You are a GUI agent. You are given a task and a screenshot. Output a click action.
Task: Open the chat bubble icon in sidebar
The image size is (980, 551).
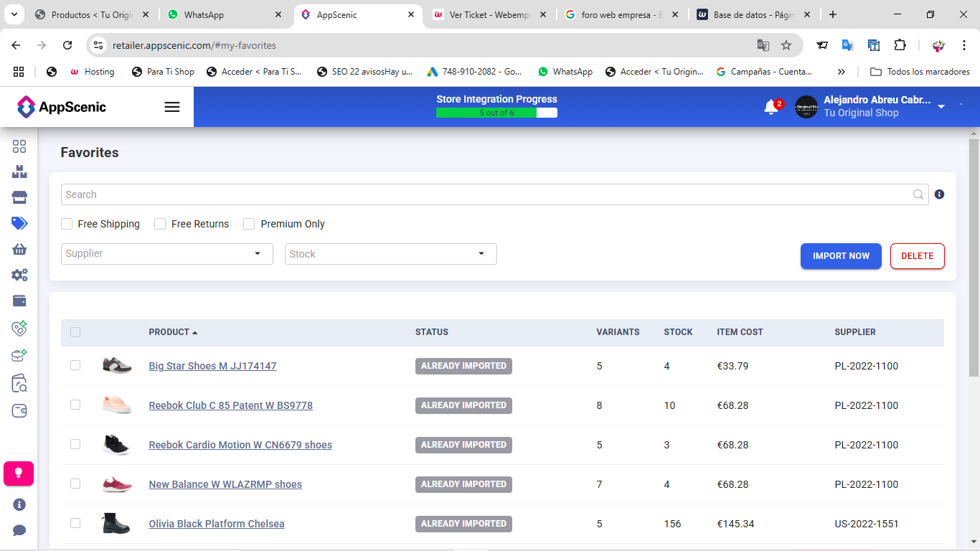click(x=19, y=530)
